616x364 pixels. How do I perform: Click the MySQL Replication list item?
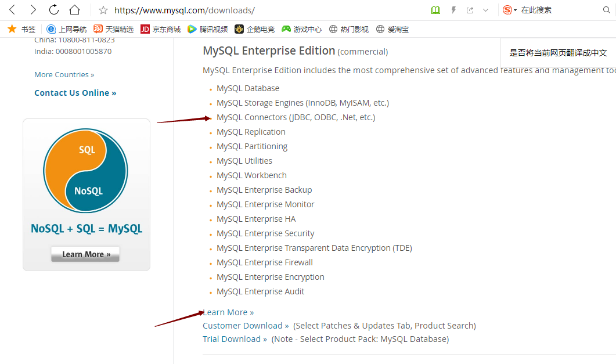click(x=251, y=132)
